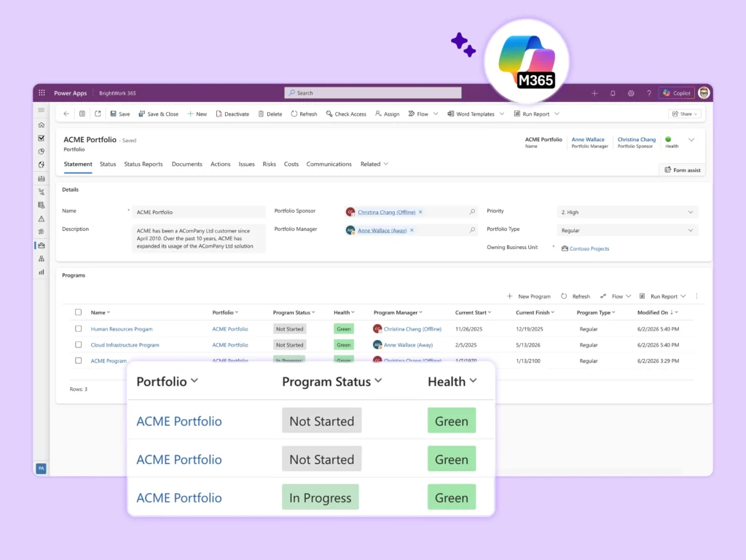Click the PA area switcher at sidebar bottom

pos(41,468)
